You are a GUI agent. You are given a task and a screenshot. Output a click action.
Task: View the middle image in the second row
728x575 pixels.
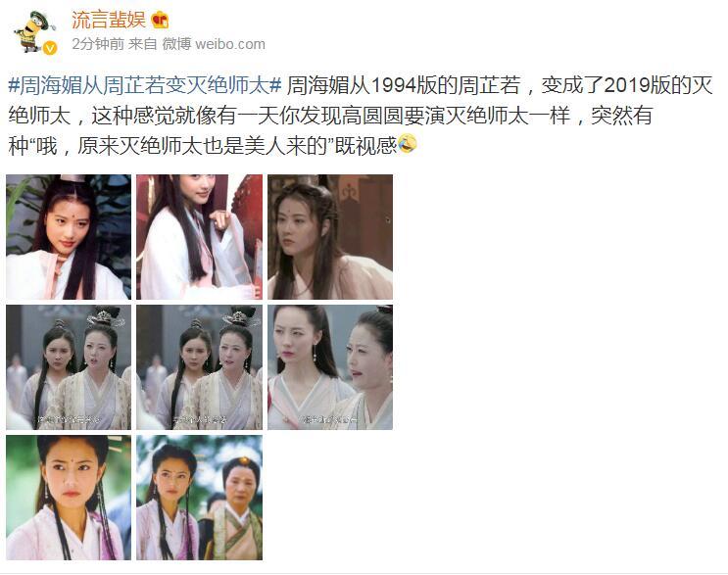(x=199, y=367)
